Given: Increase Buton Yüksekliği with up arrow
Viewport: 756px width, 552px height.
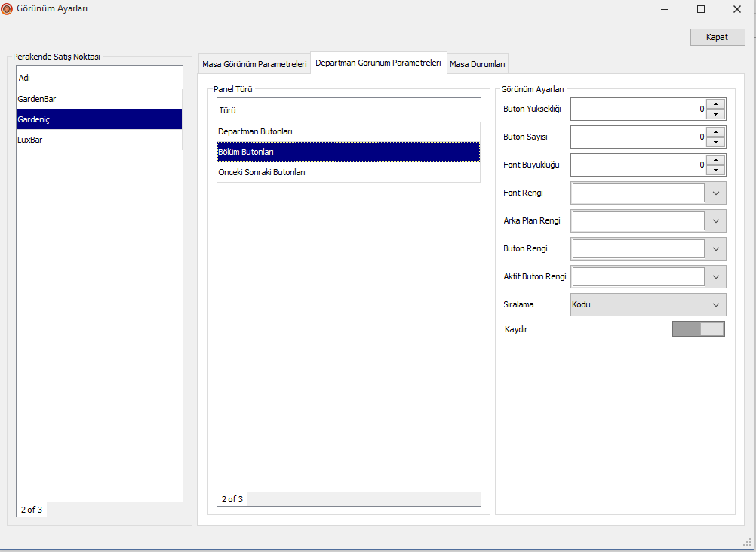Looking at the screenshot, I should [x=716, y=104].
